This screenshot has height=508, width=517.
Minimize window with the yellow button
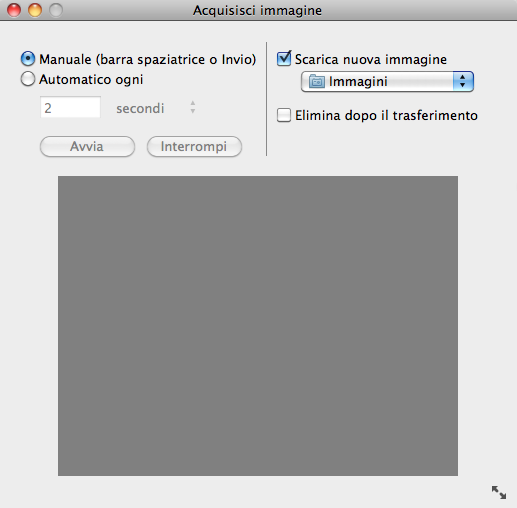click(x=35, y=10)
